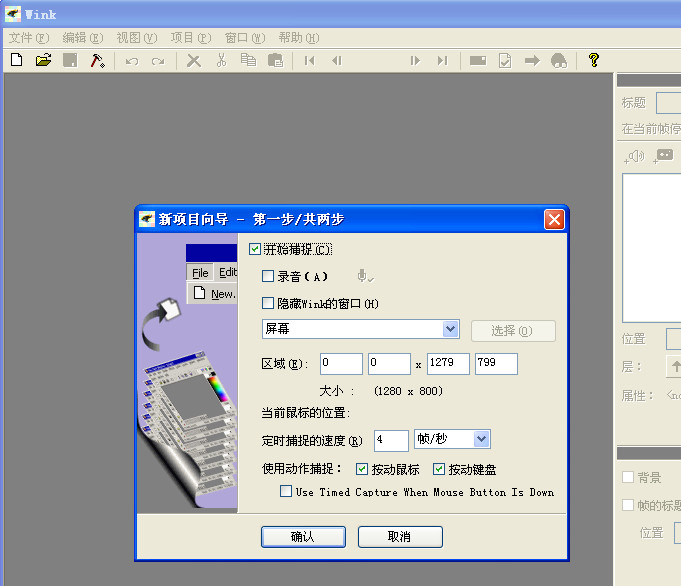Click the second 区域 field showing 0
681x586 pixels.
389,364
